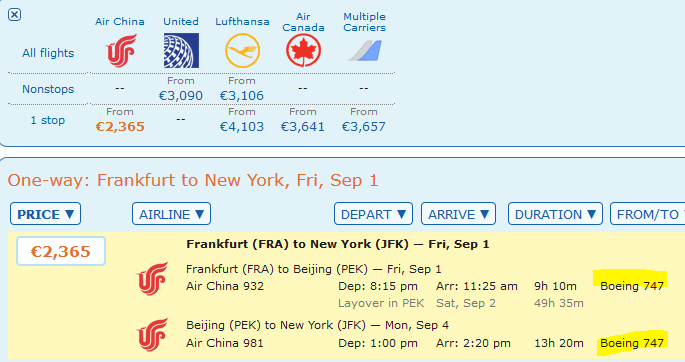Click Air China logo beside flight 932
This screenshot has height=362, width=685.
pos(152,279)
